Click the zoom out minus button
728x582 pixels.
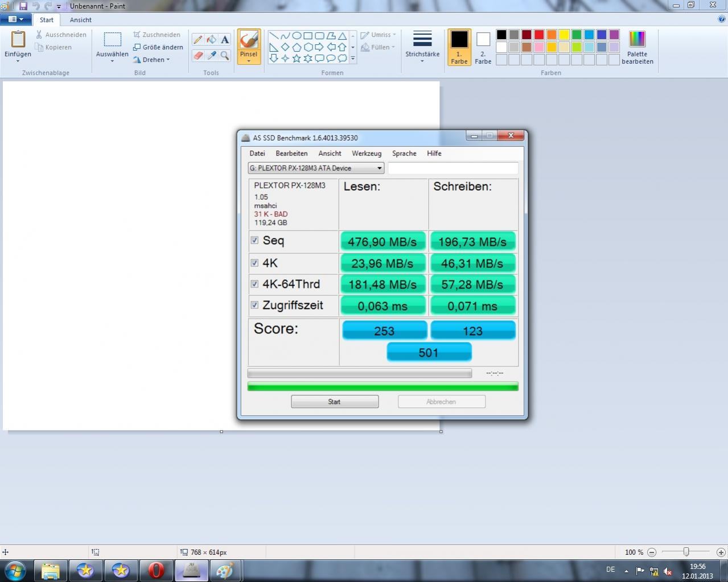pyautogui.click(x=652, y=552)
